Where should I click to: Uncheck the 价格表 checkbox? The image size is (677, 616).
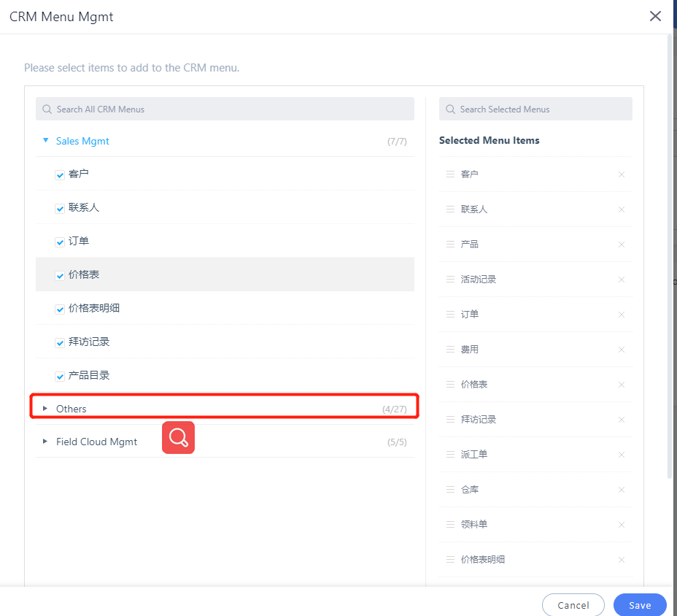pos(60,276)
